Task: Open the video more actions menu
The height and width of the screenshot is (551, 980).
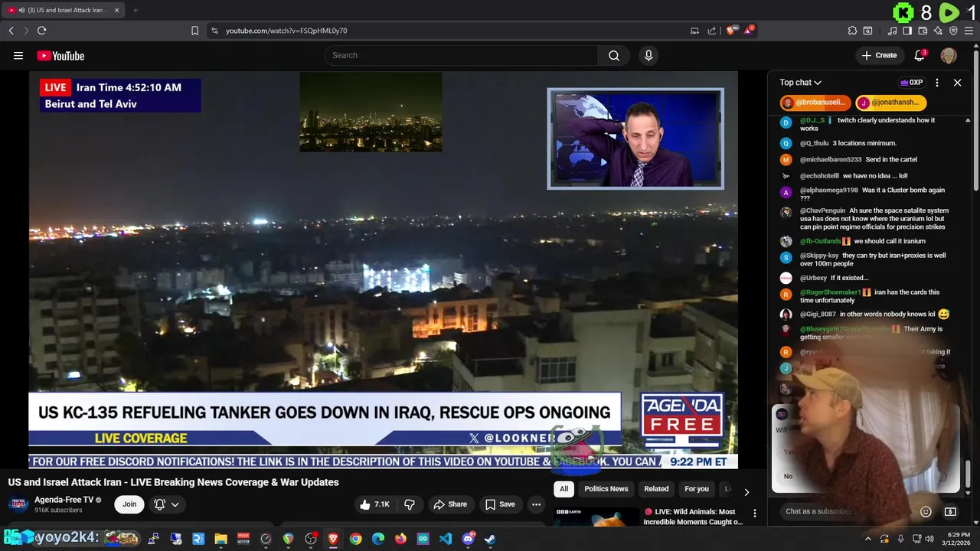Action: (x=536, y=504)
